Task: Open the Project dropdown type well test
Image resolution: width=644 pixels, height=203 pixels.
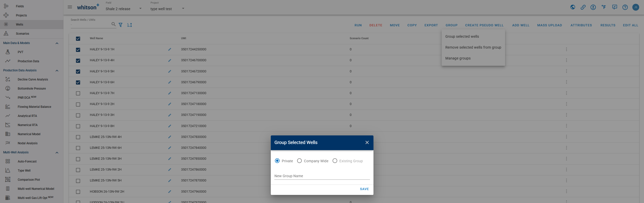Action: coord(167,9)
